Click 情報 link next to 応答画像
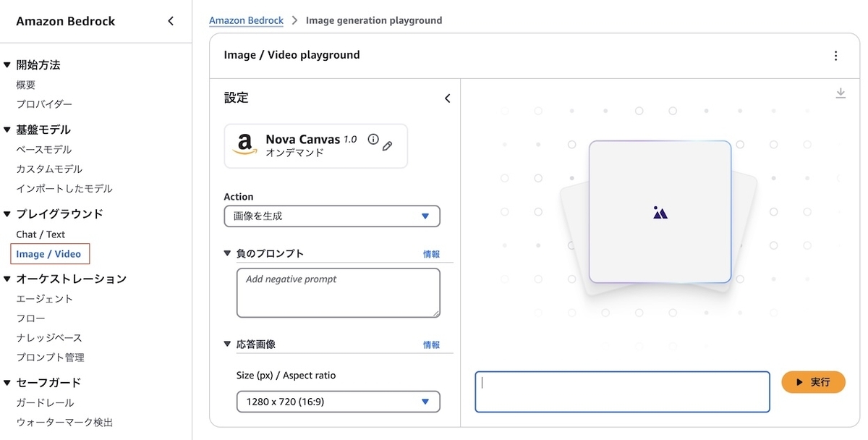This screenshot has height=440, width=868. point(431,345)
